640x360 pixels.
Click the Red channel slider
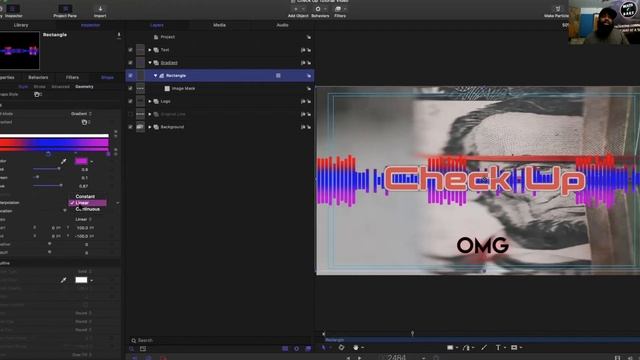tap(47, 169)
